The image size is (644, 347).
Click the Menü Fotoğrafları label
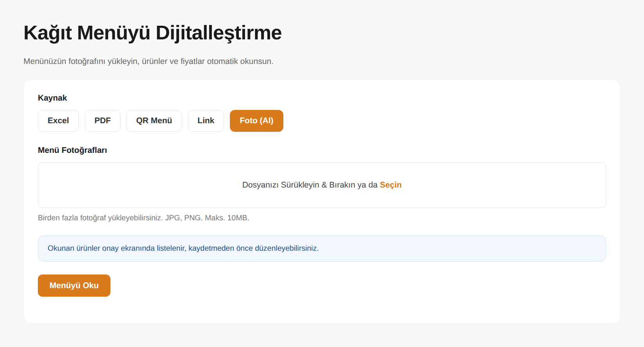[x=72, y=150]
